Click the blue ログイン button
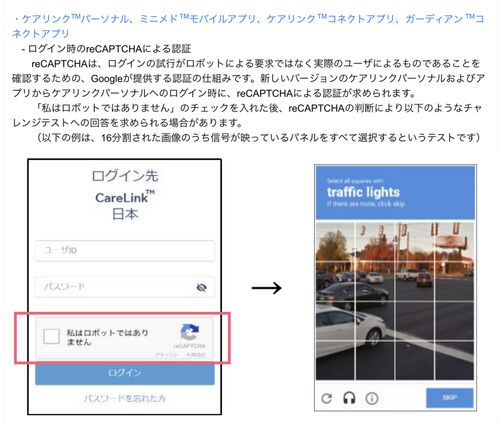Image resolution: width=500 pixels, height=423 pixels. [x=125, y=373]
